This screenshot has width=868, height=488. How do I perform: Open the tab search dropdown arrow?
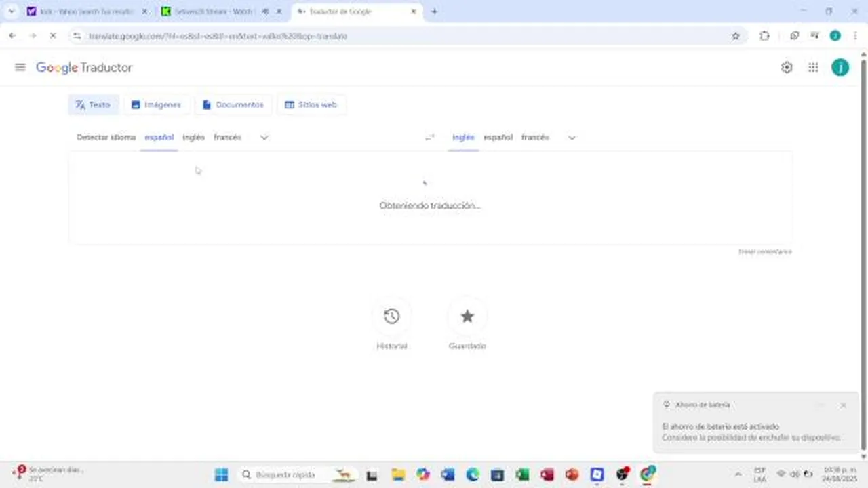click(12, 12)
